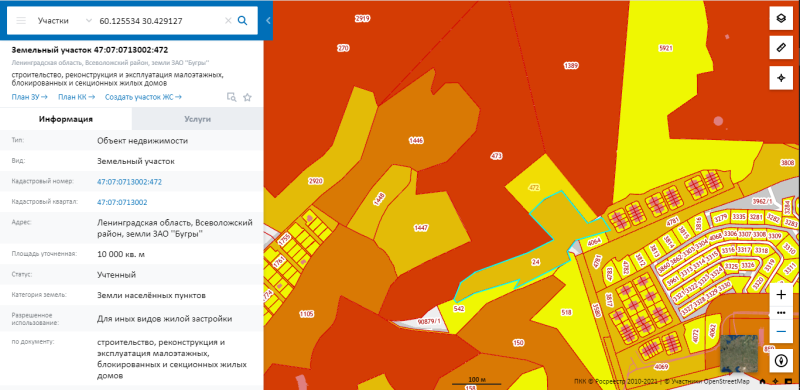Screen dimensions: 800x390
Task: Select the Информация tab
Action: [66, 119]
